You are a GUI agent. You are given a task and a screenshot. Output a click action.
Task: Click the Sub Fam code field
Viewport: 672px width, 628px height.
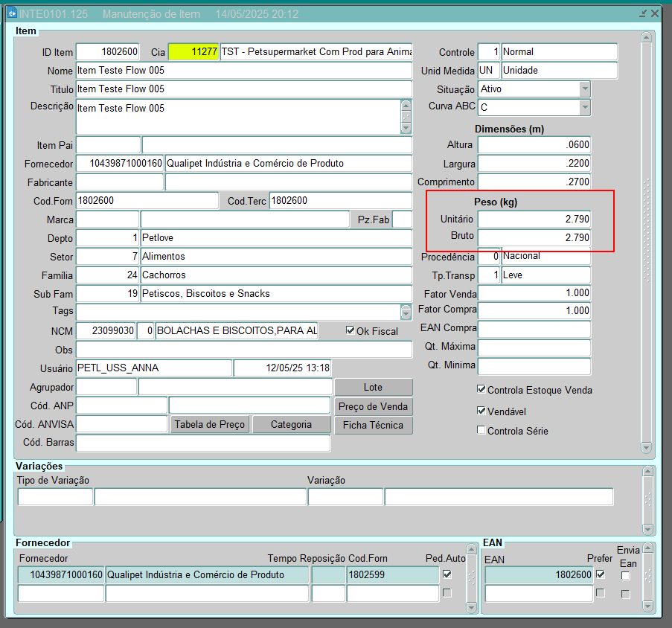(x=108, y=293)
